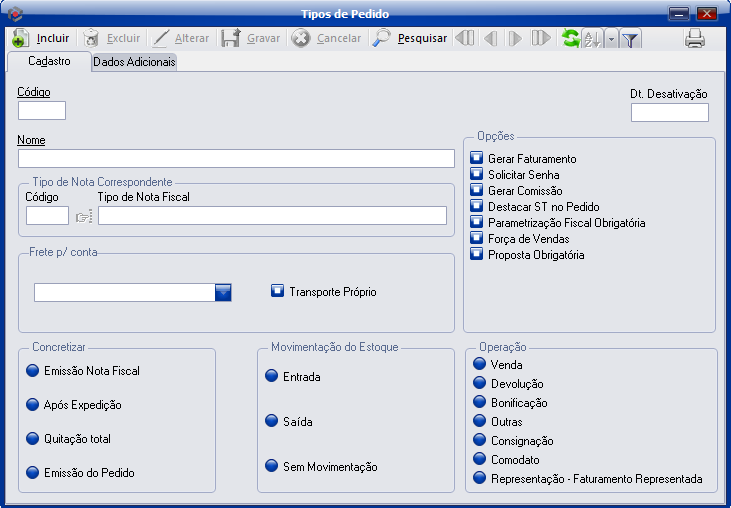Click the printer icon
Screen dimensions: 731x508
point(695,39)
